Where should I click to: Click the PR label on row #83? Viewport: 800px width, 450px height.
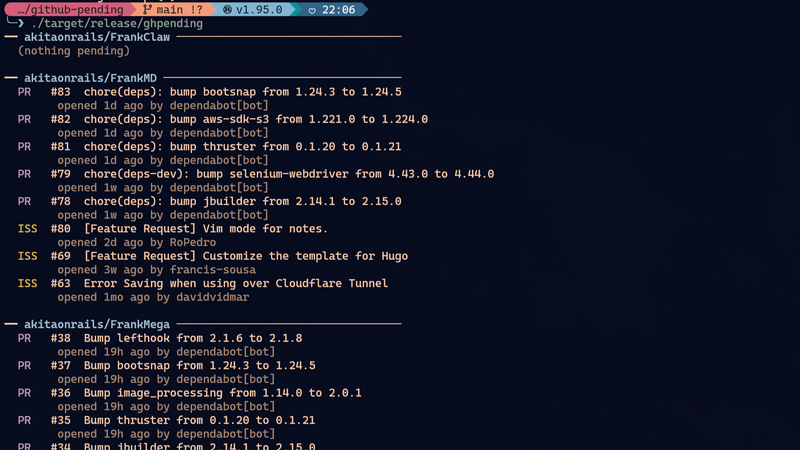click(24, 92)
